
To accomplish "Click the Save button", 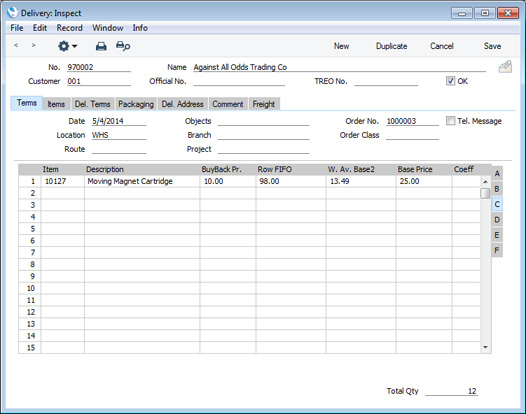I will (x=492, y=46).
